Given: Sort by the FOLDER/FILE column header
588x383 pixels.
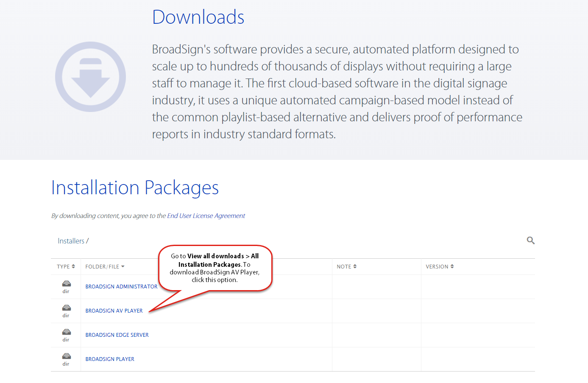Looking at the screenshot, I should (105, 266).
